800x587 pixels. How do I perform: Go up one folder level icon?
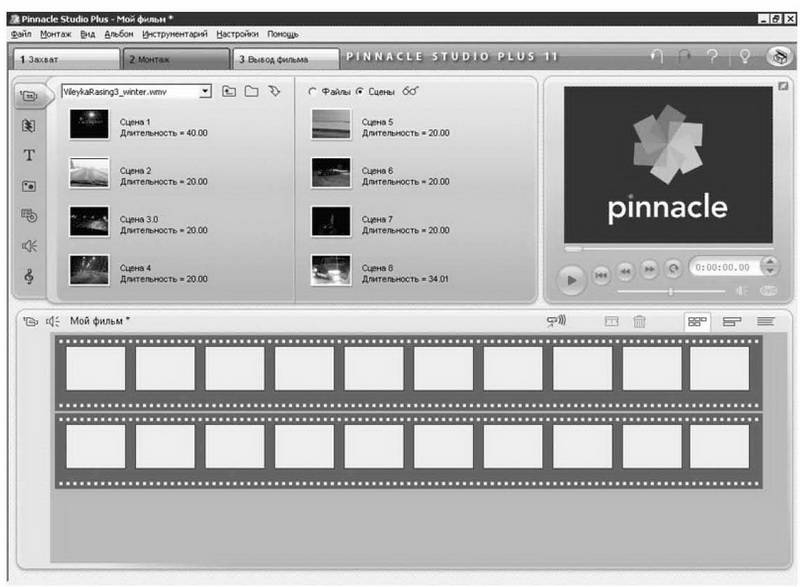point(229,91)
